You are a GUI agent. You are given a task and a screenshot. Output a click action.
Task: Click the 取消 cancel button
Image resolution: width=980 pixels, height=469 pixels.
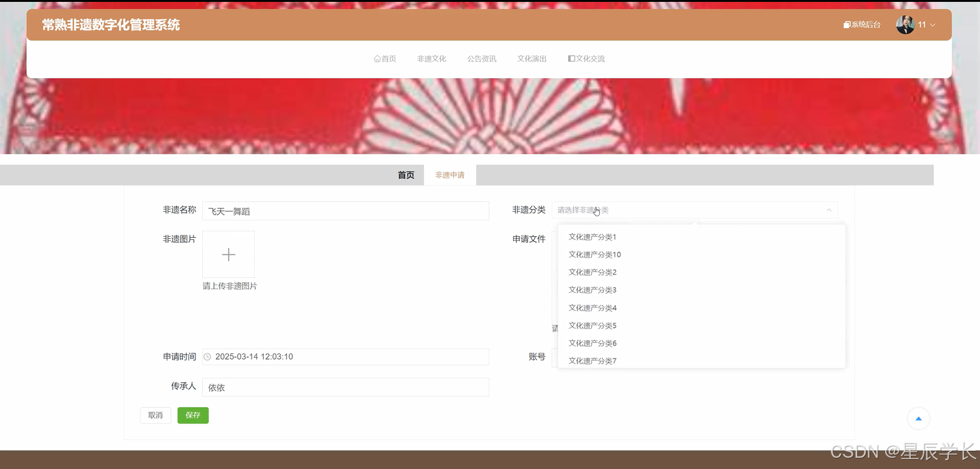(x=155, y=415)
